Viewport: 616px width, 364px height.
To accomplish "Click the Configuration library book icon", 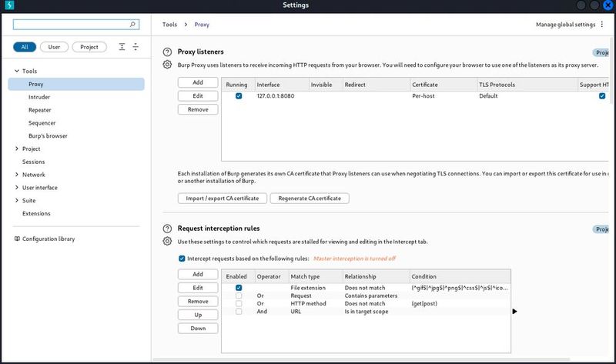I will point(17,239).
